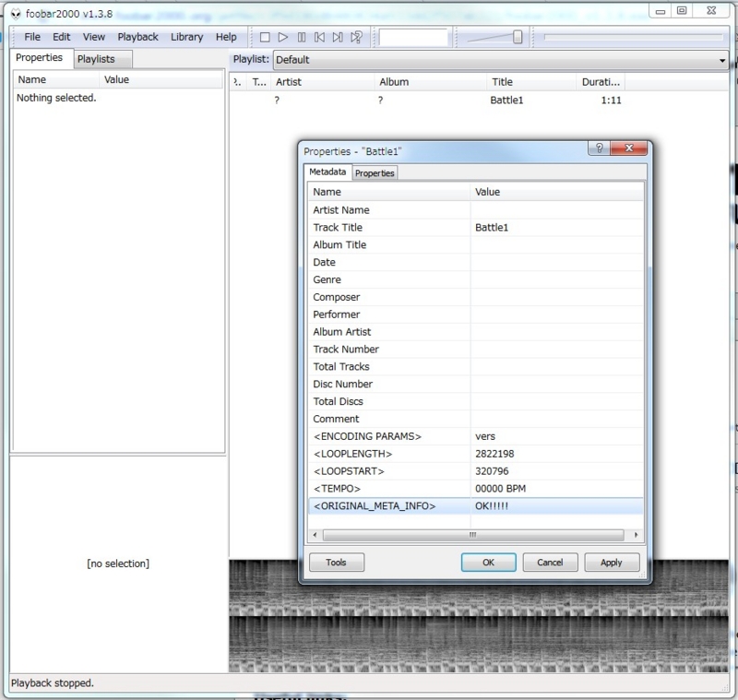Open the Help menu

226,37
